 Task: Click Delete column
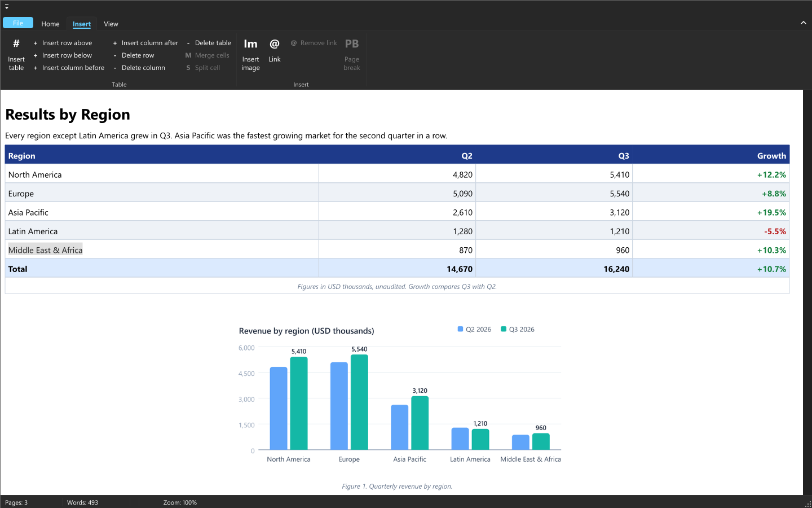[139, 68]
